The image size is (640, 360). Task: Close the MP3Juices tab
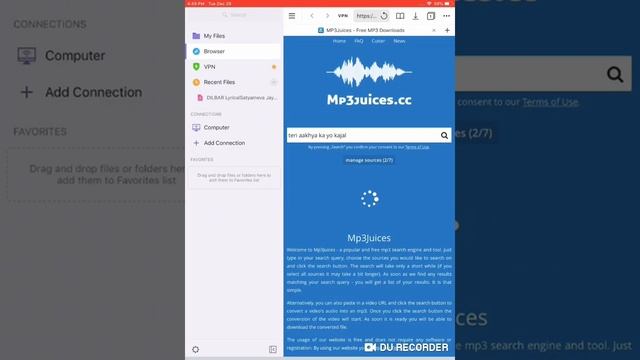click(x=434, y=30)
